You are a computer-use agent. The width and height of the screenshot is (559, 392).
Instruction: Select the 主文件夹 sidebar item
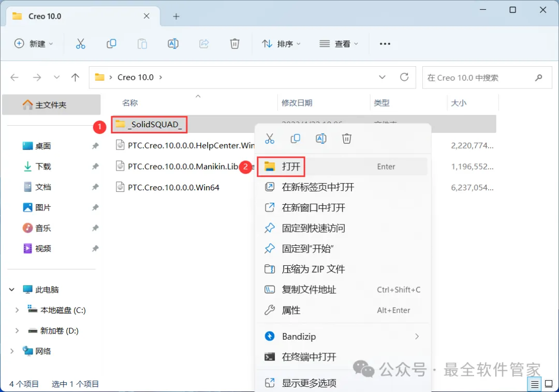pos(51,104)
